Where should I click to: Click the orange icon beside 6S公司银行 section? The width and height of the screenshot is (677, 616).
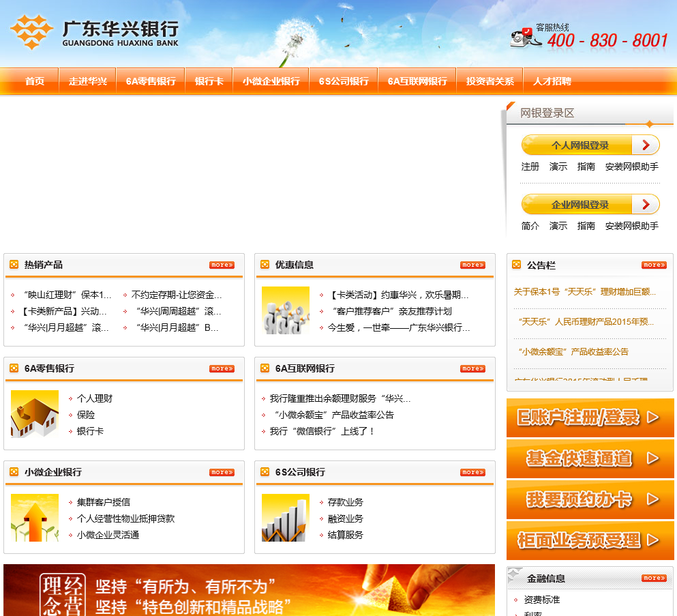pyautogui.click(x=265, y=471)
